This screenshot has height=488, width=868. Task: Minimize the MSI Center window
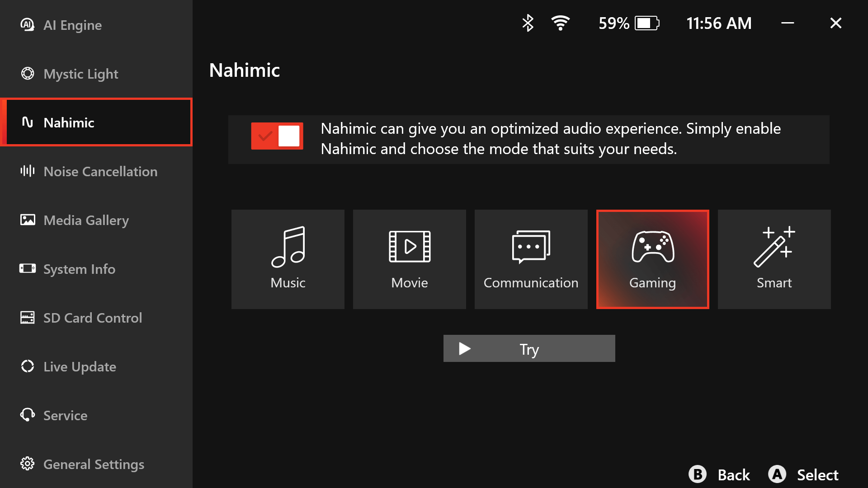click(x=788, y=23)
